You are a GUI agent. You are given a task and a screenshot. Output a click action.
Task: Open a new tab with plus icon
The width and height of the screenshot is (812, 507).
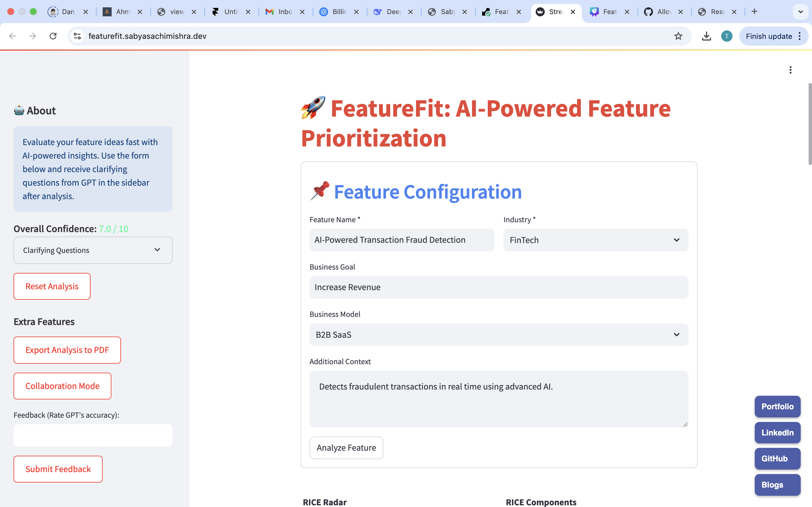754,12
